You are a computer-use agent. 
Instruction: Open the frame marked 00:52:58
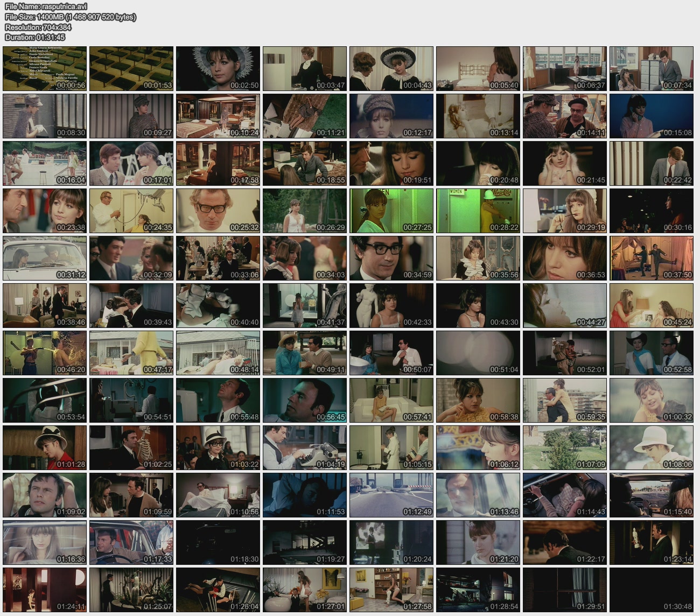(x=651, y=353)
